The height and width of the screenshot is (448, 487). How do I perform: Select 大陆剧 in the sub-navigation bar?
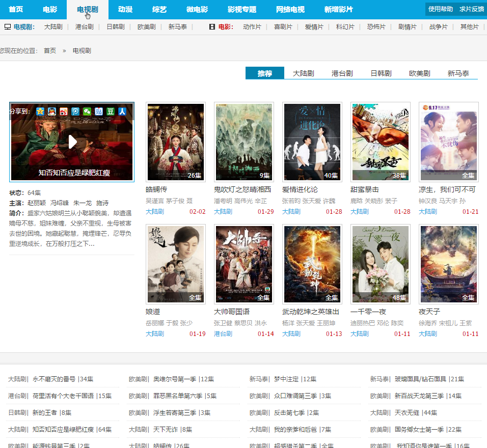pyautogui.click(x=53, y=27)
